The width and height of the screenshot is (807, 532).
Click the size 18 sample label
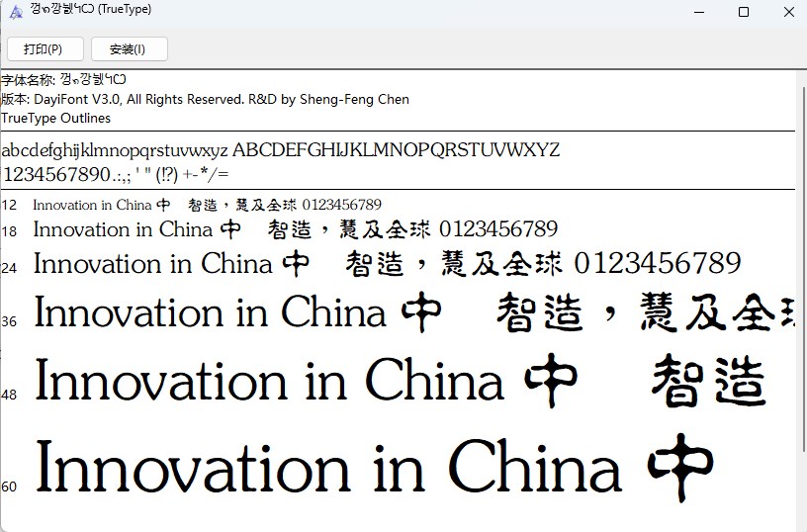10,231
